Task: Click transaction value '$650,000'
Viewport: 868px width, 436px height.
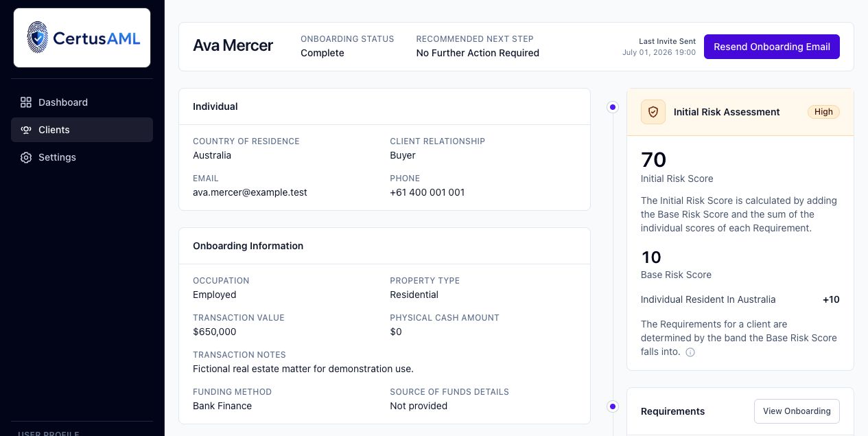Action: tap(214, 332)
